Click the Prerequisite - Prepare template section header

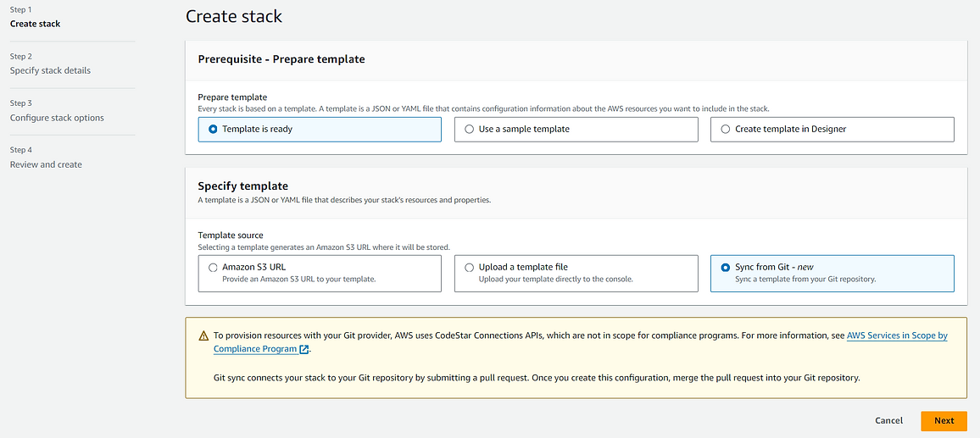[281, 59]
